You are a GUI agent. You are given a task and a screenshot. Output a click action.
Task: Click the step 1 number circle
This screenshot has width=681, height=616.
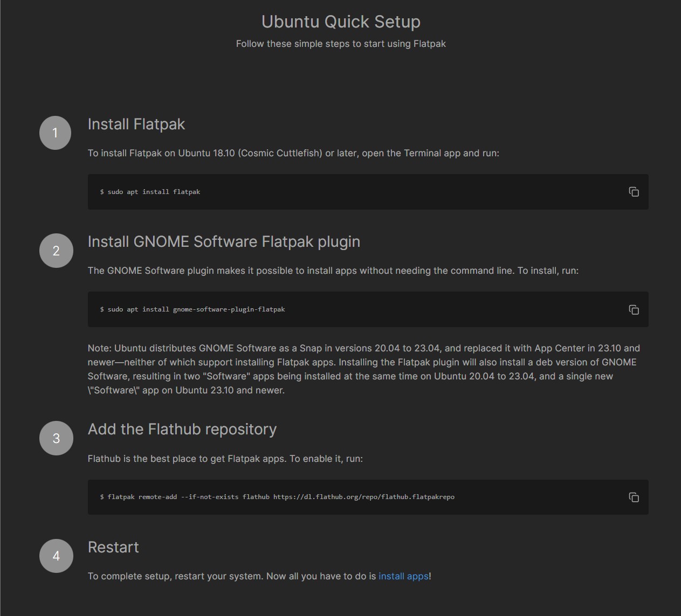pyautogui.click(x=56, y=133)
